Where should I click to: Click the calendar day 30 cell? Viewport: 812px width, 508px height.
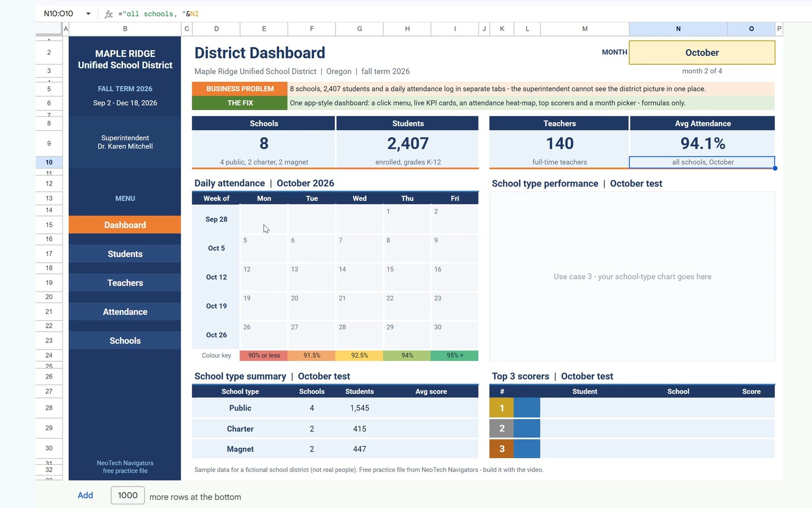click(x=455, y=335)
